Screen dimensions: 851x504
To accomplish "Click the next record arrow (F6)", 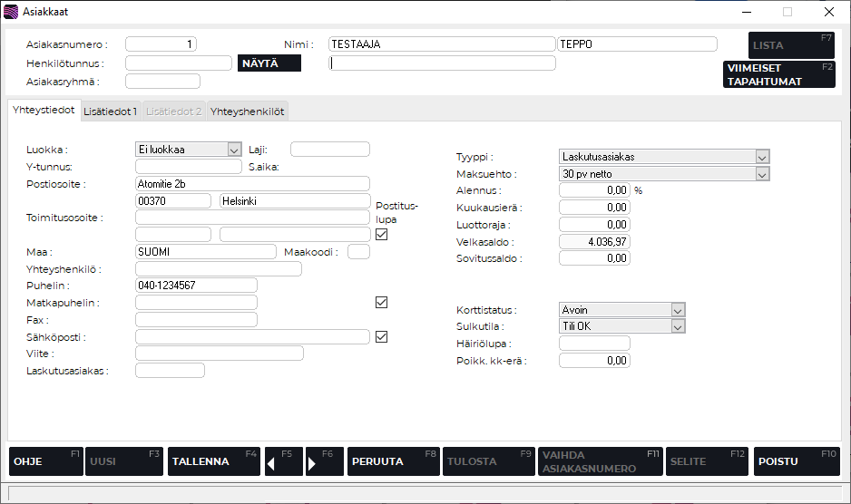I will [325, 461].
